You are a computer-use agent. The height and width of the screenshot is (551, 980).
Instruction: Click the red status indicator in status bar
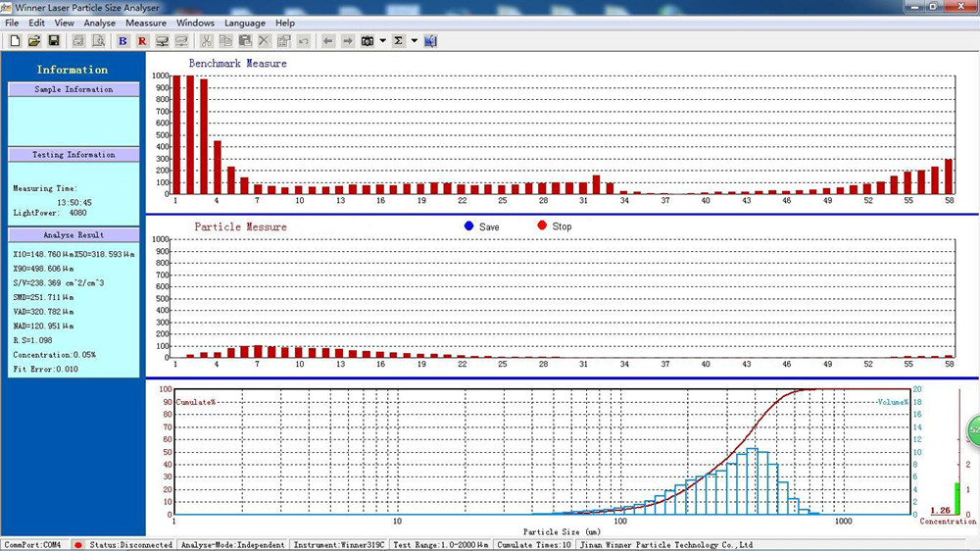tap(77, 544)
